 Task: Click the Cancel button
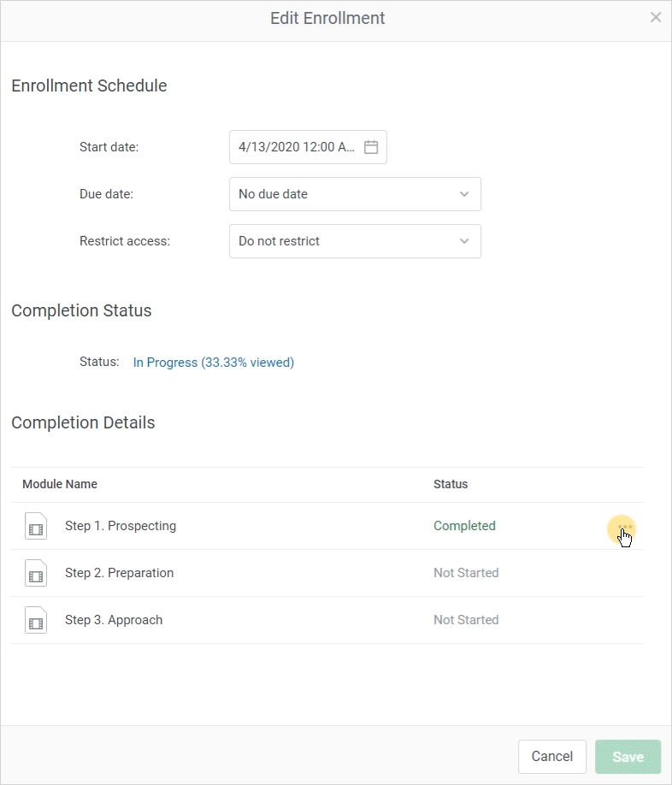[x=552, y=757]
